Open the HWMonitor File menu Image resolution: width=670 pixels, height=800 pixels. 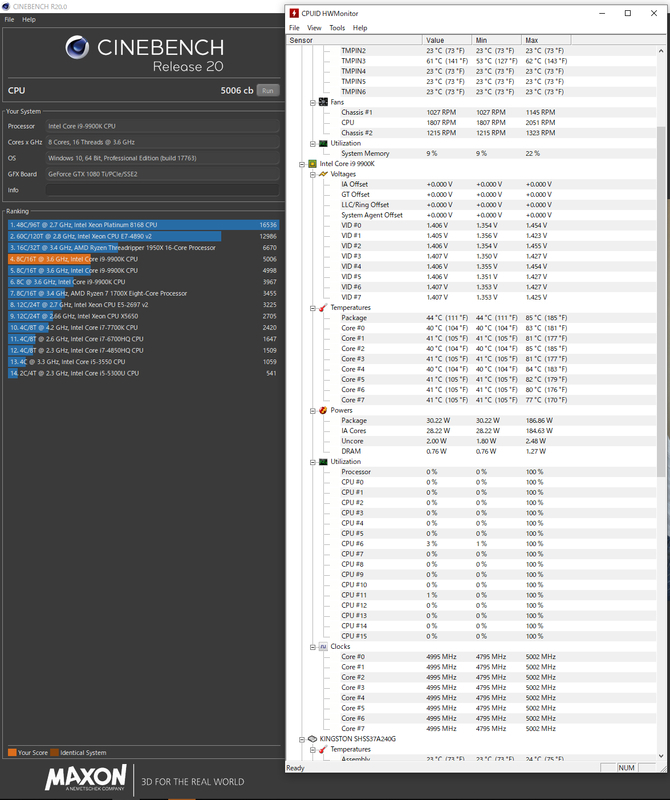pyautogui.click(x=294, y=28)
